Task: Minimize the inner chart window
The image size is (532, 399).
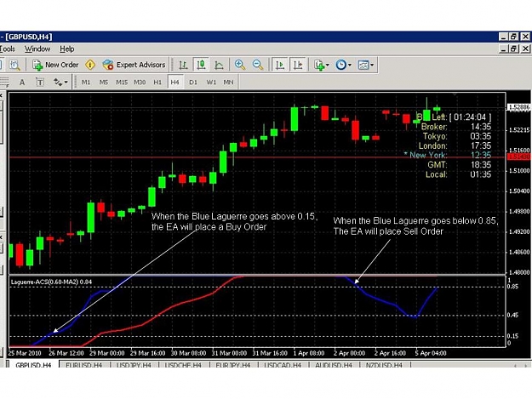Action: click(x=504, y=49)
